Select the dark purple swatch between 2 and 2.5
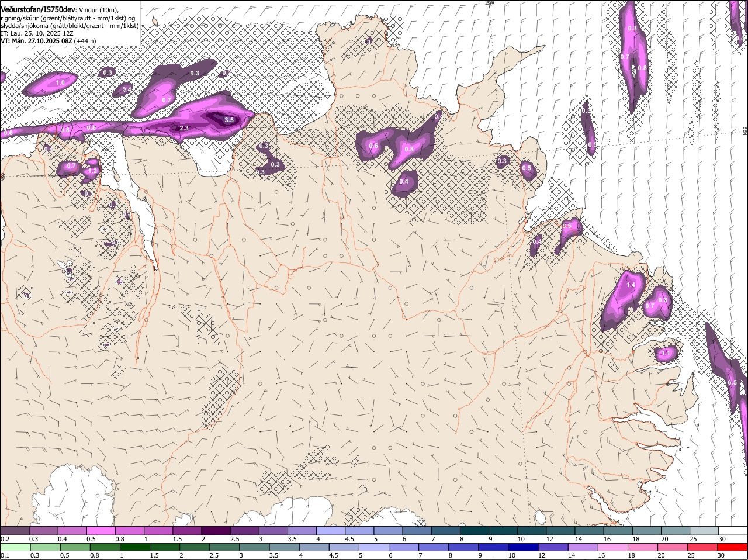The width and height of the screenshot is (748, 560). pos(216,531)
